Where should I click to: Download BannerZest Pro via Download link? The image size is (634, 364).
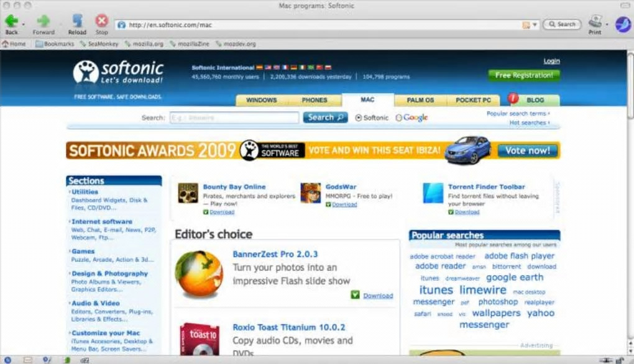tap(378, 296)
